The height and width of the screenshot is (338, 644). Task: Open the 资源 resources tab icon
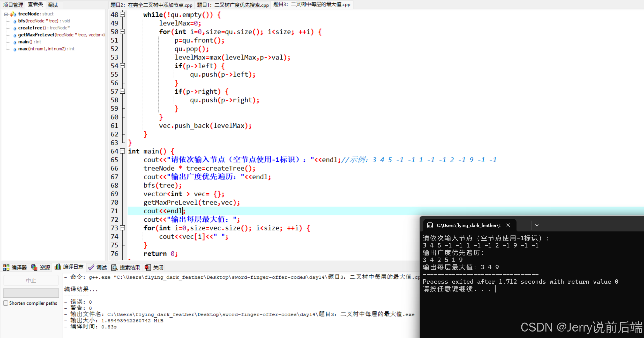coord(34,267)
